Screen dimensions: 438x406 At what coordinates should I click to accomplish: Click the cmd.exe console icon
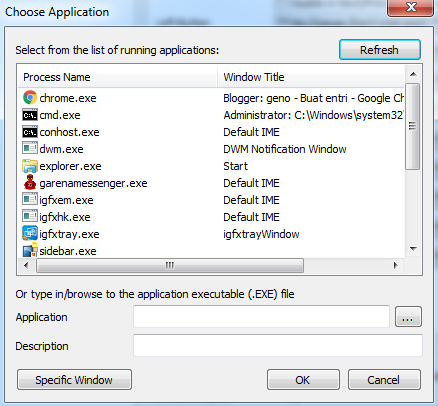click(x=30, y=115)
